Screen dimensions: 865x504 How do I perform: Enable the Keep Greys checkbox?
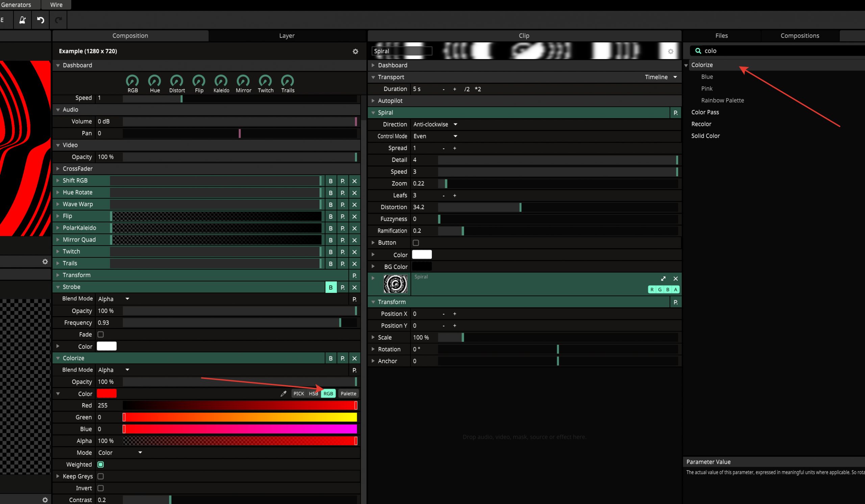101,476
